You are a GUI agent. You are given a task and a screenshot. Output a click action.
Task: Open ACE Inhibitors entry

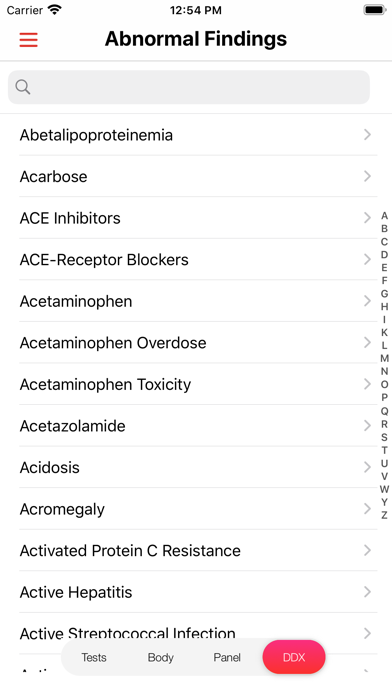pyautogui.click(x=196, y=218)
